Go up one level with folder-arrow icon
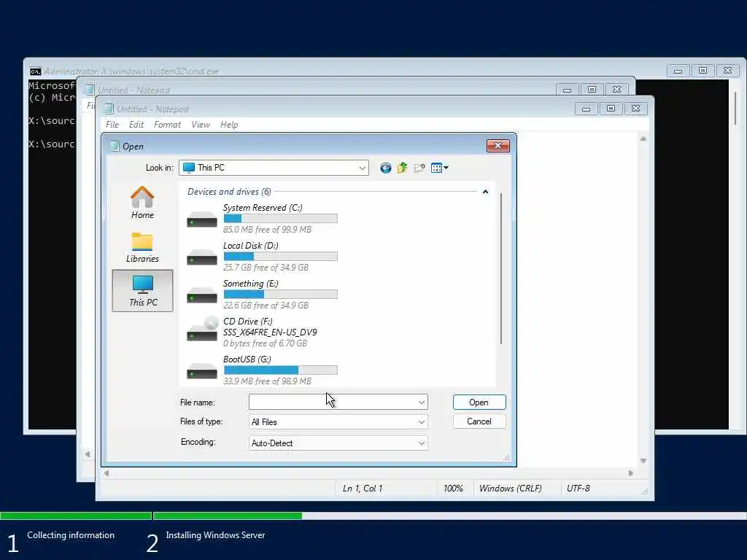The height and width of the screenshot is (560, 747). click(x=402, y=168)
